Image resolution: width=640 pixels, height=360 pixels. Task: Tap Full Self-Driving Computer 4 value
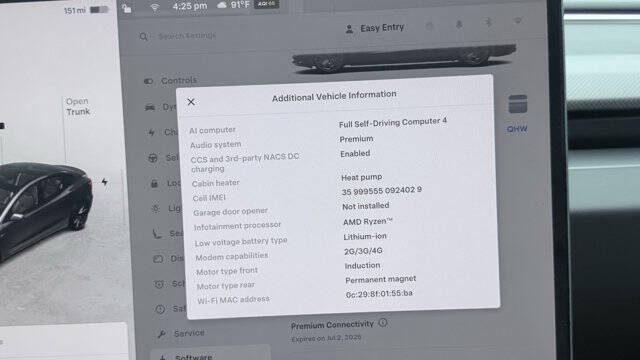(393, 122)
